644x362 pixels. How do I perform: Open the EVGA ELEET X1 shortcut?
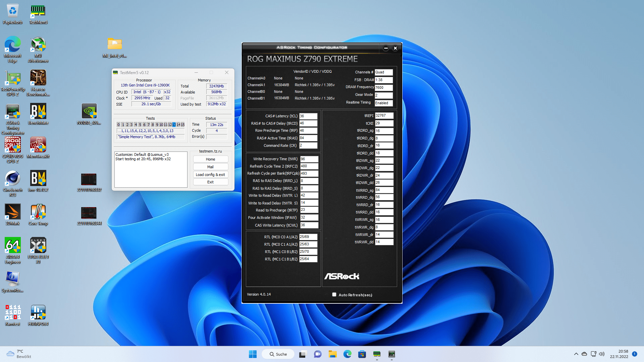pos(38,251)
